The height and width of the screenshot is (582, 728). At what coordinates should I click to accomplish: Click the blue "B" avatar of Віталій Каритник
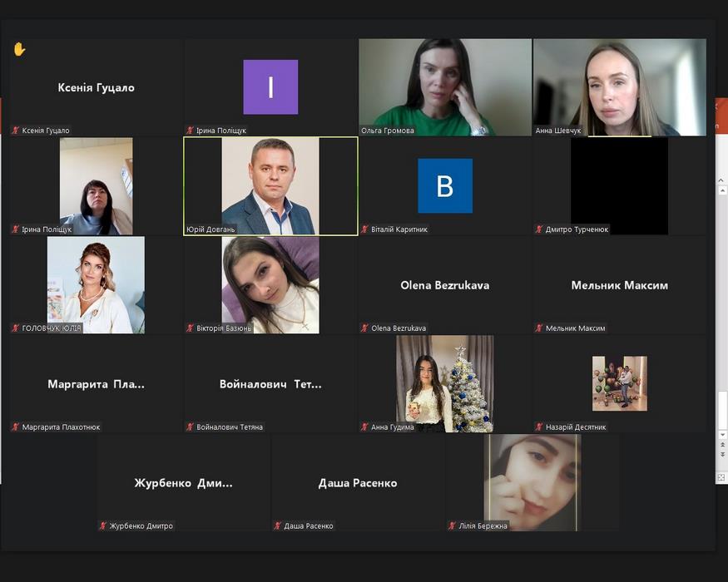point(444,185)
